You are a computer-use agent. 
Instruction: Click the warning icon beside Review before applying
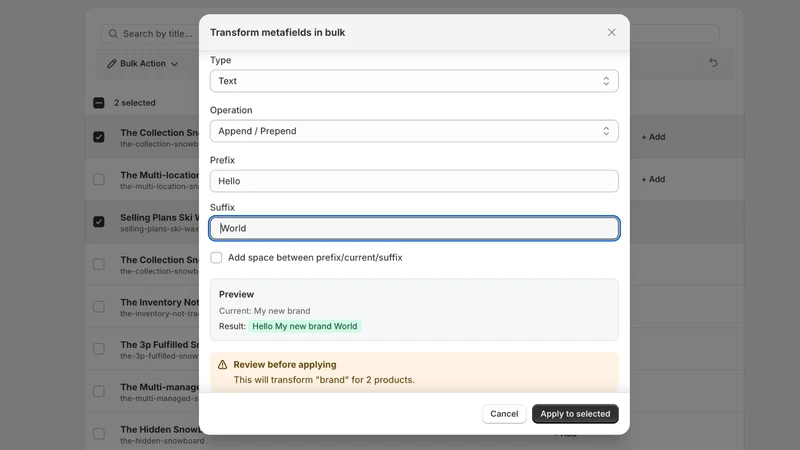coord(222,365)
